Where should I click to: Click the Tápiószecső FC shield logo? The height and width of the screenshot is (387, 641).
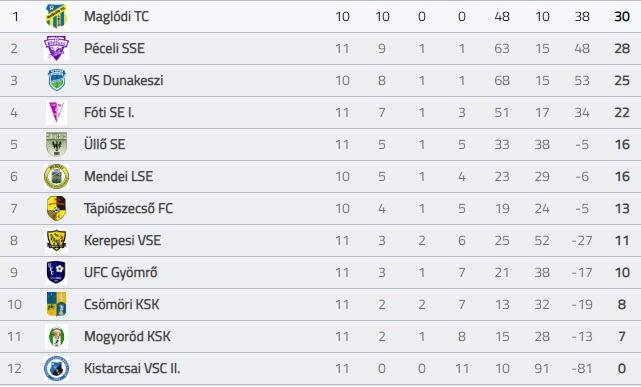tap(56, 208)
